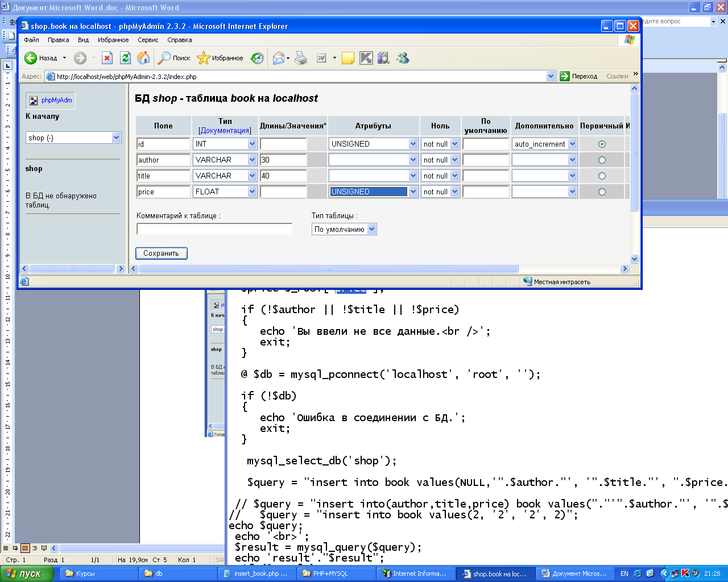Open the Вид menu
This screenshot has height=582, width=728.
[84, 40]
